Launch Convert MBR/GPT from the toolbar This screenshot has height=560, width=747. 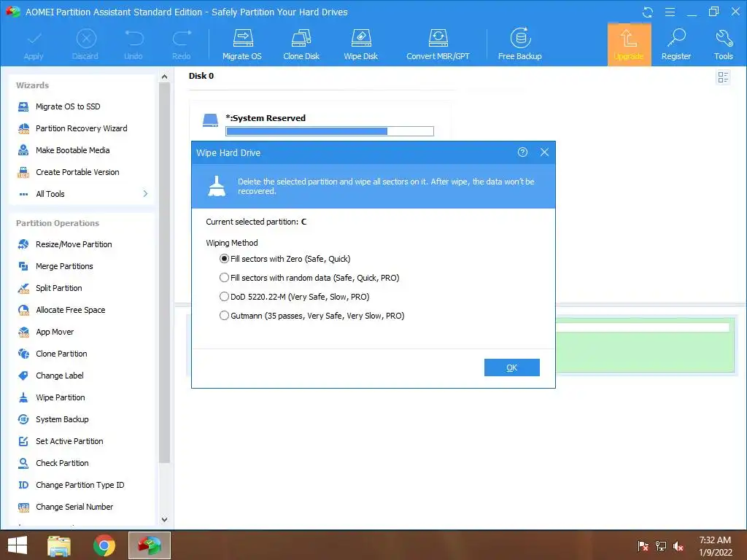point(438,44)
